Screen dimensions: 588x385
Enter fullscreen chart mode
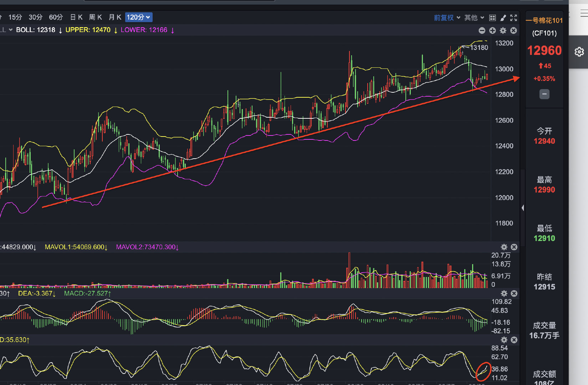pos(513,18)
